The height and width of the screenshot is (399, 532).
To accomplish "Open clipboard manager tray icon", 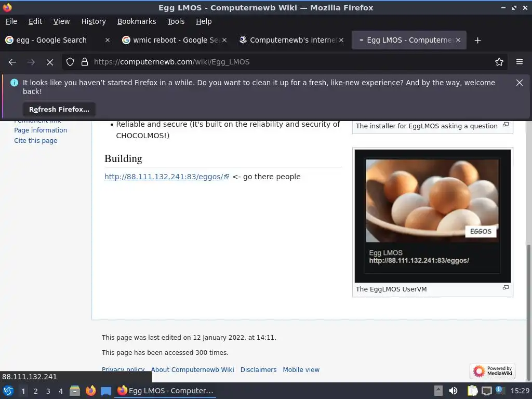I will pyautogui.click(x=472, y=391).
